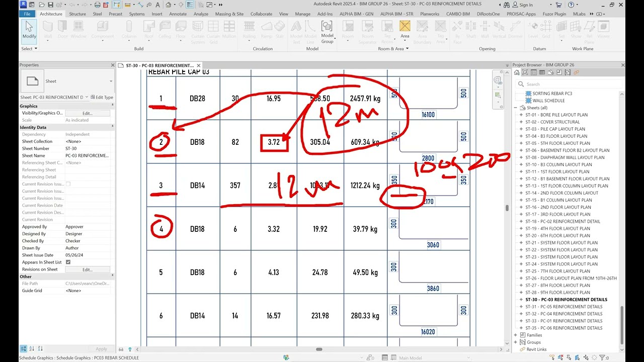Viewport: 644px width, 362px height.
Task: Expand the Room & Area panel dropdown
Action: [x=392, y=49]
